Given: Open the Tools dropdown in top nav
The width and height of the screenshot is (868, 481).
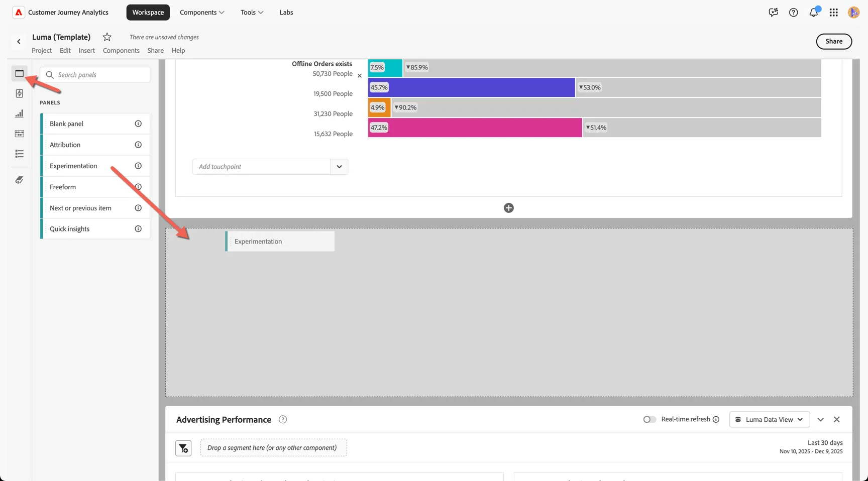Looking at the screenshot, I should coord(252,13).
